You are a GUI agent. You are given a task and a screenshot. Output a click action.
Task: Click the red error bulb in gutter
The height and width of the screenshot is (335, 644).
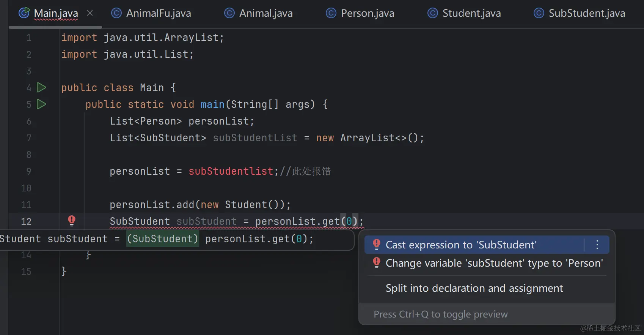[x=71, y=220]
